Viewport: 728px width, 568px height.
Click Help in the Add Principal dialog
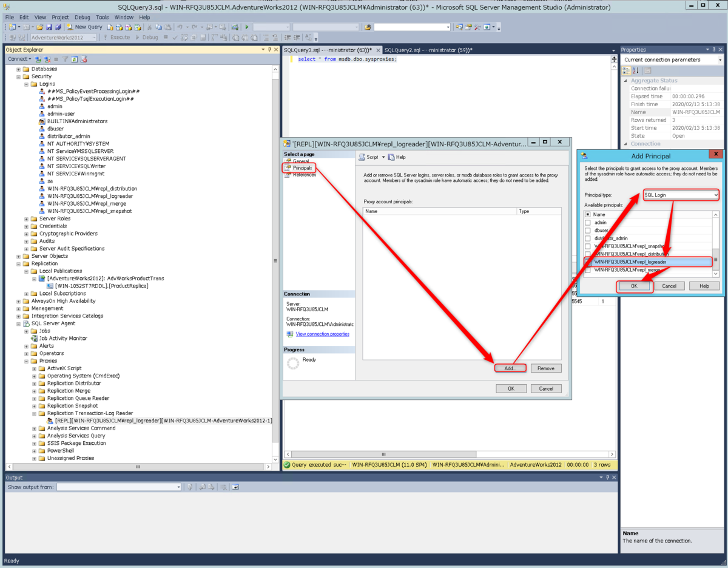pyautogui.click(x=704, y=286)
